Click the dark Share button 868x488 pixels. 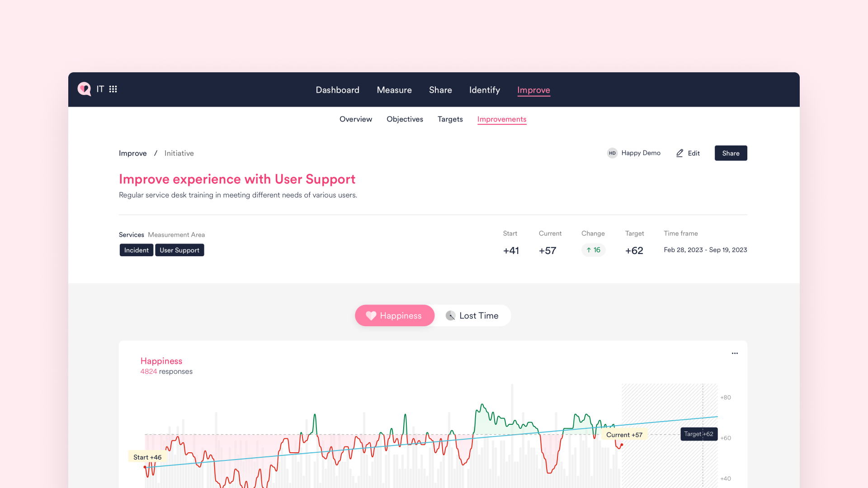pos(731,153)
